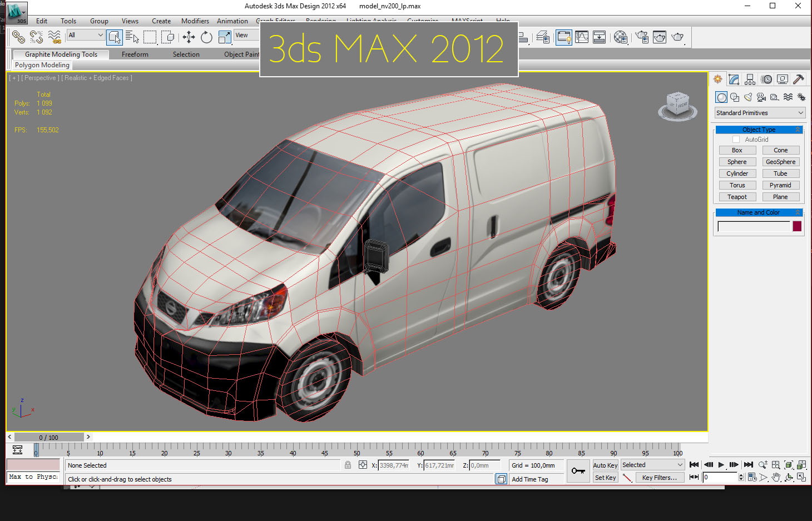Open the Hierarchy command panel tab
812x521 pixels.
tap(750, 80)
